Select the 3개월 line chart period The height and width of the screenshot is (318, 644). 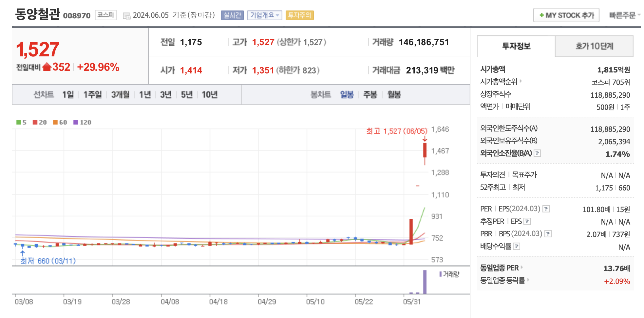(120, 95)
